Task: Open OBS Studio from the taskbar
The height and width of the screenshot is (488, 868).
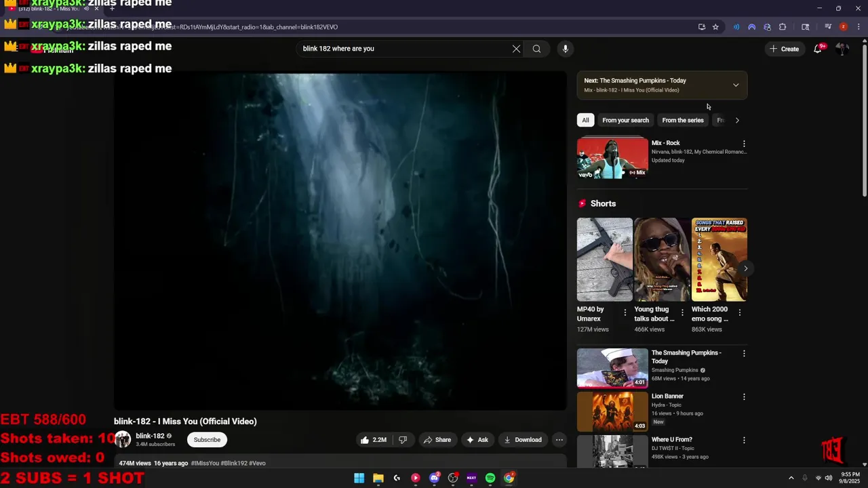Action: click(x=453, y=478)
